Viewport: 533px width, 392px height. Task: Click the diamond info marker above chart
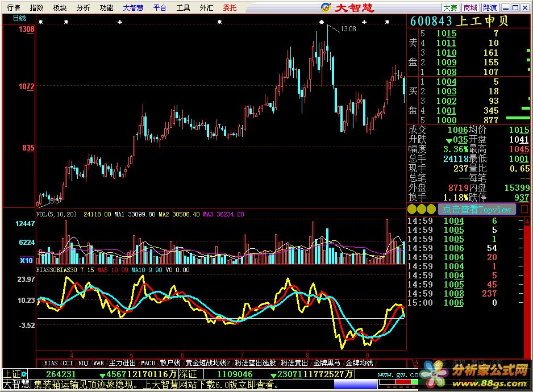tap(322, 22)
